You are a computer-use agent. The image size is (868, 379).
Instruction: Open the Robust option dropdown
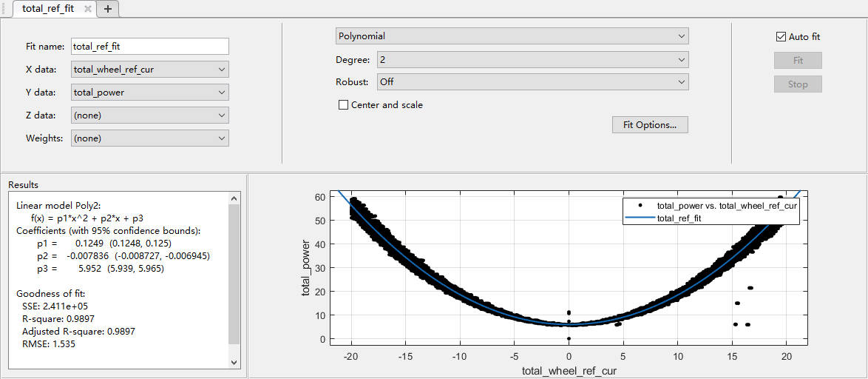(532, 81)
